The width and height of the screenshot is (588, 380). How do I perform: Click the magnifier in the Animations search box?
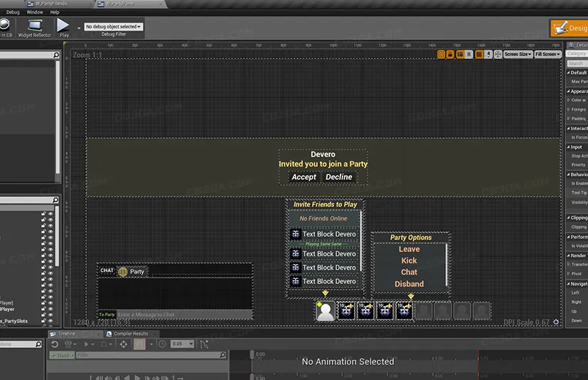(38, 344)
